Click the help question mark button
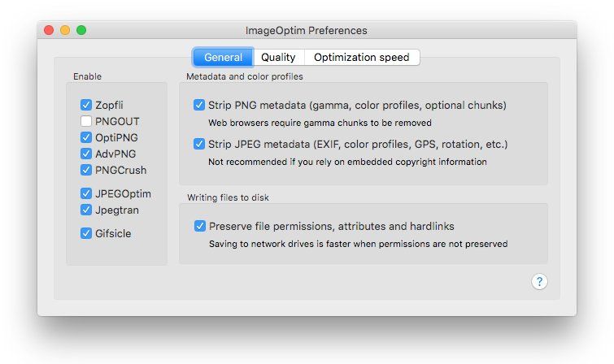This screenshot has width=614, height=364. [x=539, y=281]
